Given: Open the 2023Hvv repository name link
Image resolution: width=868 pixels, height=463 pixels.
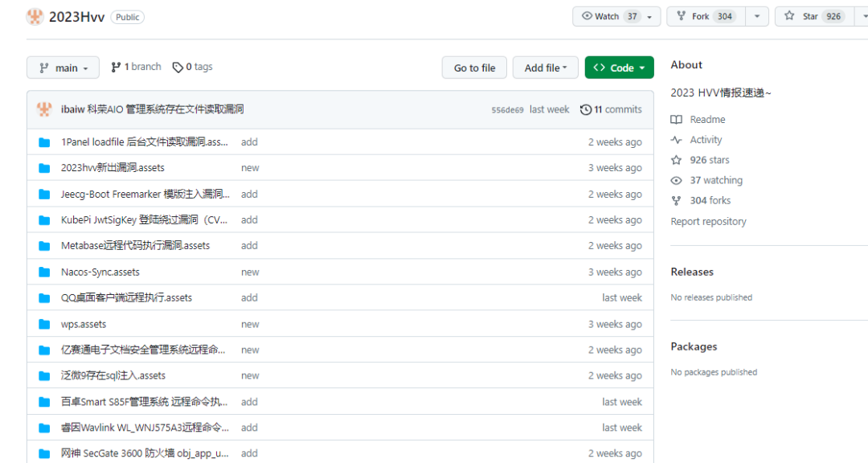Looking at the screenshot, I should [76, 17].
